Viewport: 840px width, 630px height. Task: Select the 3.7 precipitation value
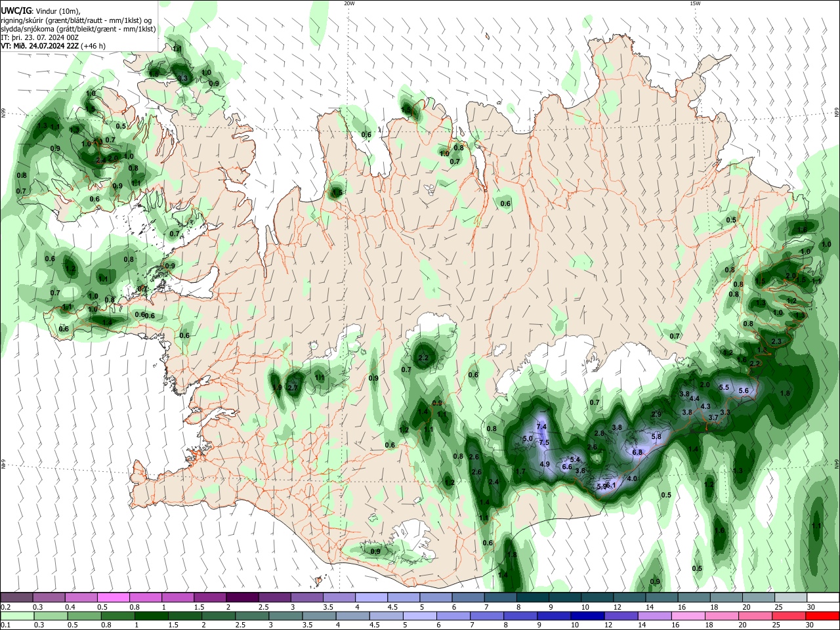(713, 417)
